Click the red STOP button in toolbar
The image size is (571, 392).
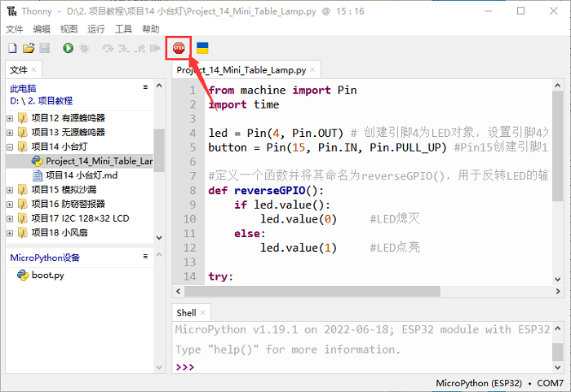coord(178,49)
